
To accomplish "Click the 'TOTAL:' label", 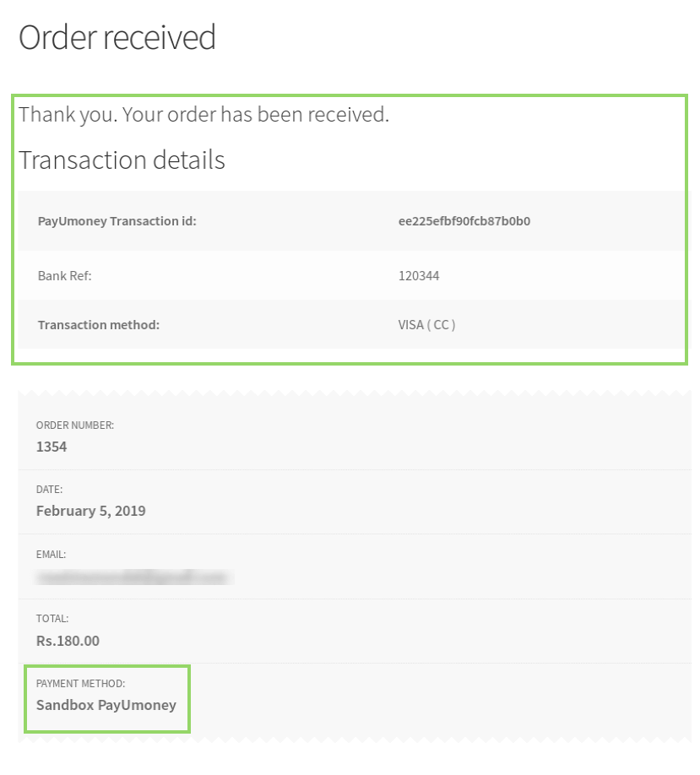I will (x=52, y=619).
